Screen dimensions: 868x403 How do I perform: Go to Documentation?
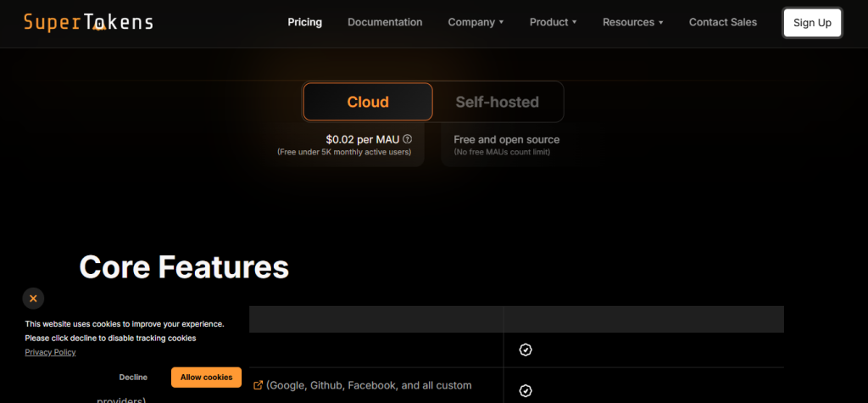click(385, 22)
